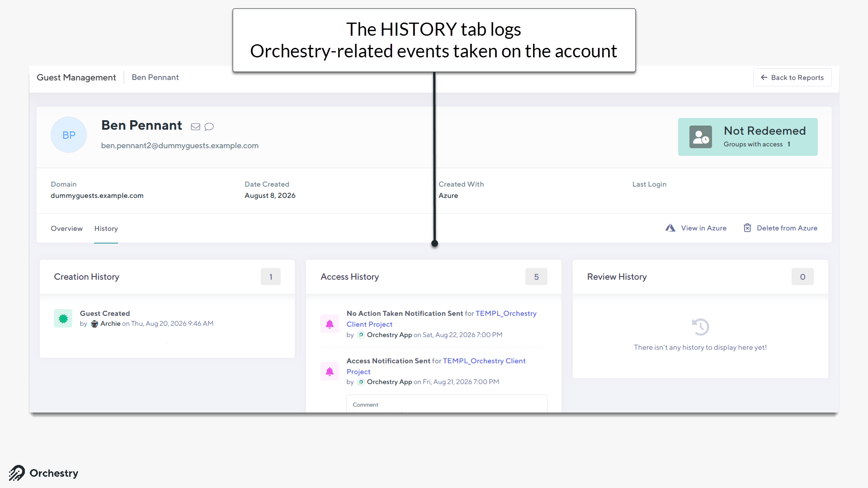Open chat bubble icon next to Ben Pennant
The height and width of the screenshot is (488, 868).
tap(209, 127)
